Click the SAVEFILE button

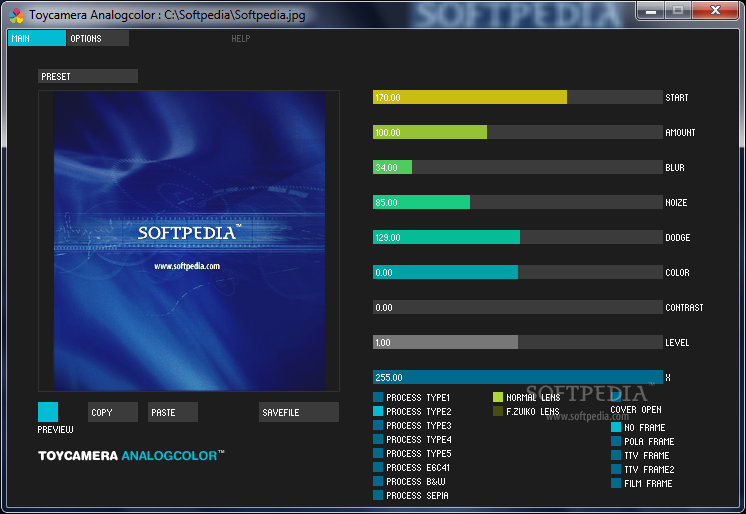pos(299,412)
